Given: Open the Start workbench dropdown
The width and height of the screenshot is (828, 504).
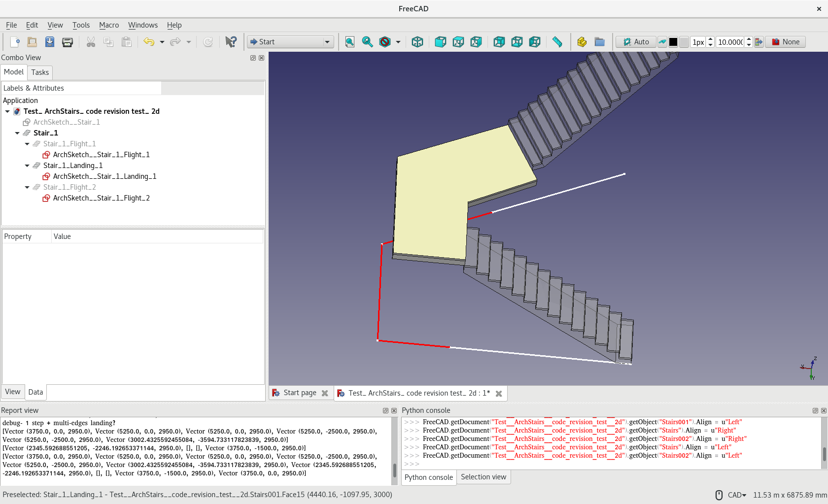Looking at the screenshot, I should point(290,42).
